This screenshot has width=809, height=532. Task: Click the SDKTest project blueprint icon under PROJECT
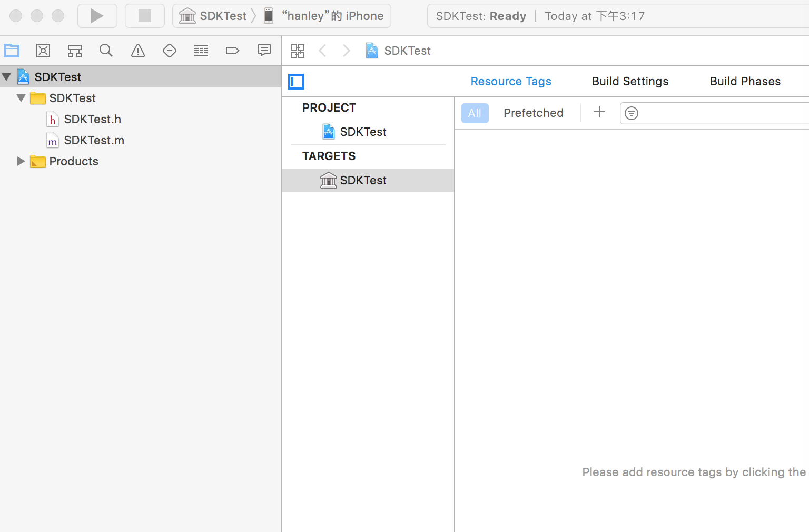tap(329, 132)
